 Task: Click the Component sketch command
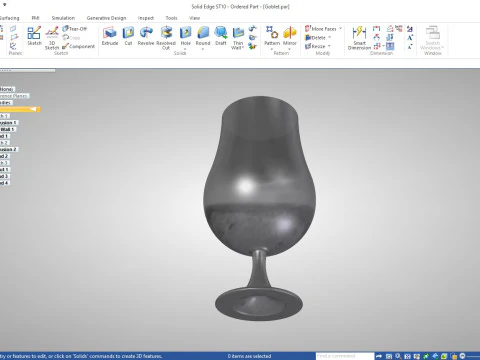[79, 46]
